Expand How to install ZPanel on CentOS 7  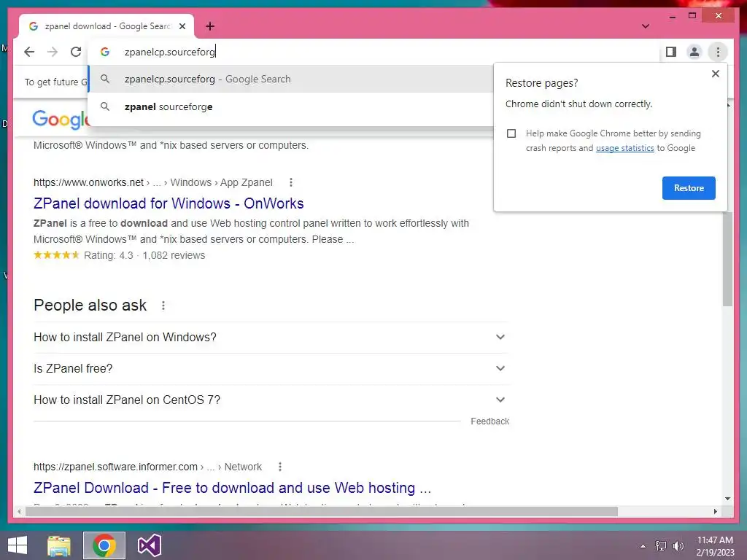[271, 400]
